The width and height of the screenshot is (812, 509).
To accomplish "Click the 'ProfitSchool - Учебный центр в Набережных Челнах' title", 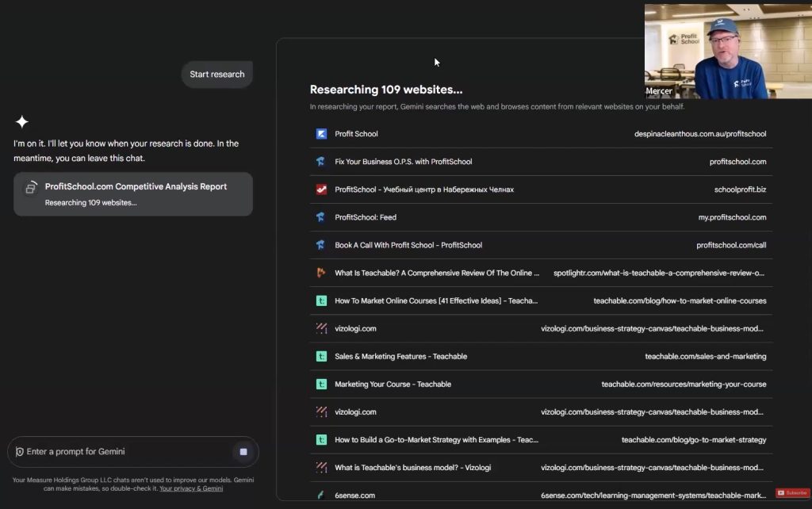I will point(424,189).
